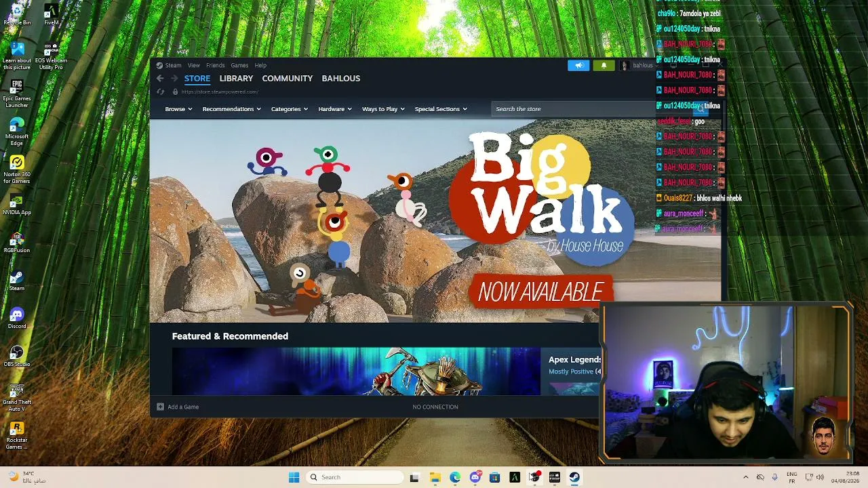Launch Rockstar Games desktop shortcut
This screenshot has height=488, width=868.
tap(17, 436)
